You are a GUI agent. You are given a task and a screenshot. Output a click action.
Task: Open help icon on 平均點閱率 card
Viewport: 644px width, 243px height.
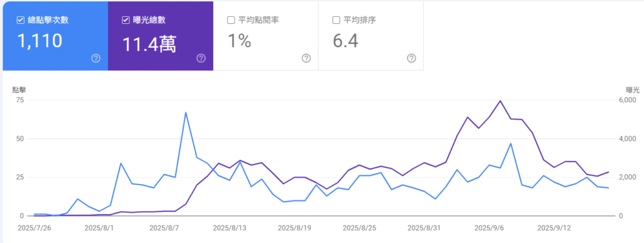[x=306, y=58]
